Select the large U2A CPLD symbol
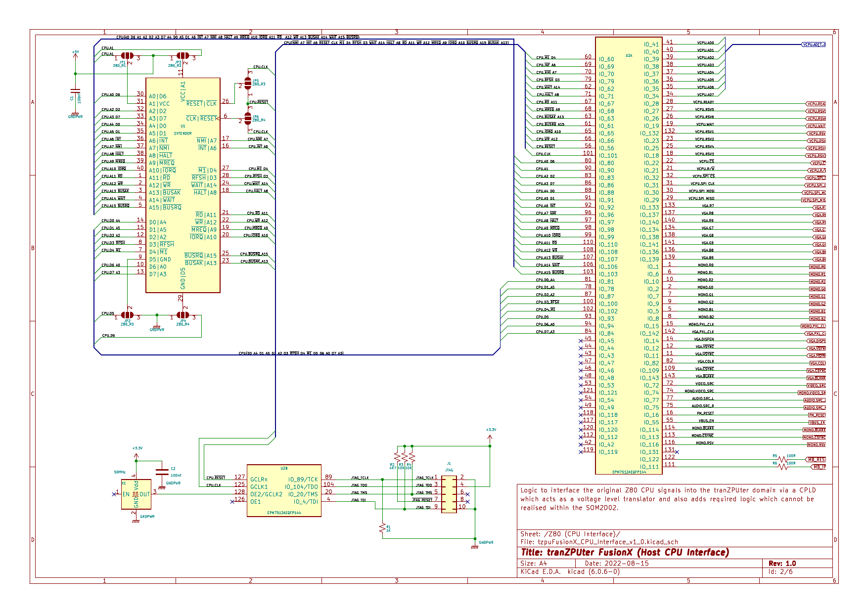This screenshot has height=613, width=868. pos(629,255)
